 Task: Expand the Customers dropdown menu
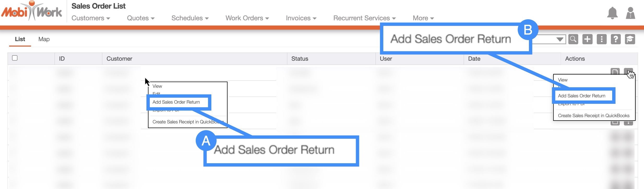pos(91,18)
